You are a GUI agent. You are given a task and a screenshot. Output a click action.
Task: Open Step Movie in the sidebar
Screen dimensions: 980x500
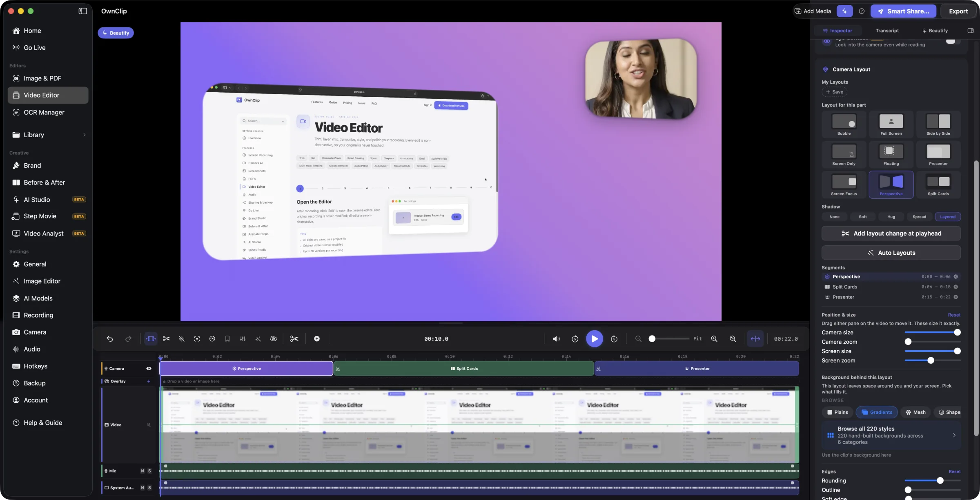(x=48, y=216)
